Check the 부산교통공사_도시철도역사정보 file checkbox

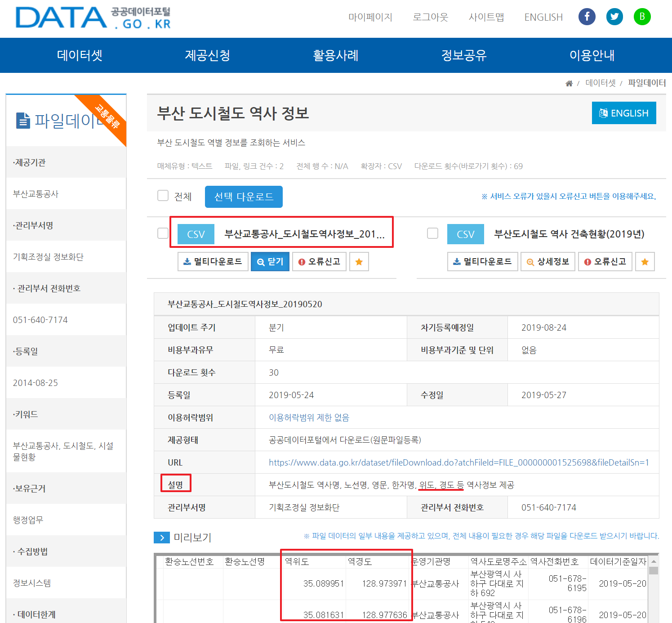point(163,233)
